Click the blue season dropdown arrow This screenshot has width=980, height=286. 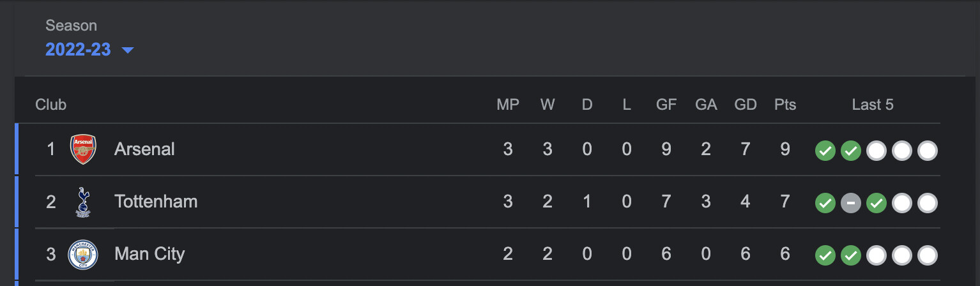pyautogui.click(x=128, y=50)
